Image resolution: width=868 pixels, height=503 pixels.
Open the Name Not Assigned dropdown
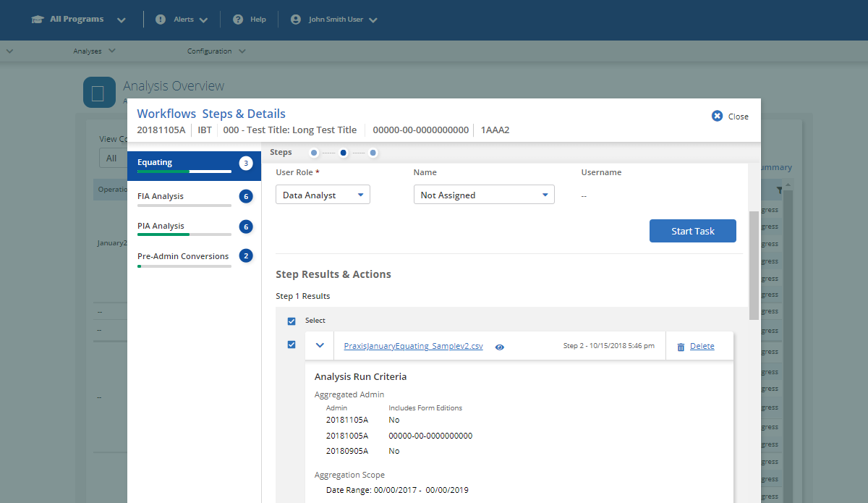[483, 195]
